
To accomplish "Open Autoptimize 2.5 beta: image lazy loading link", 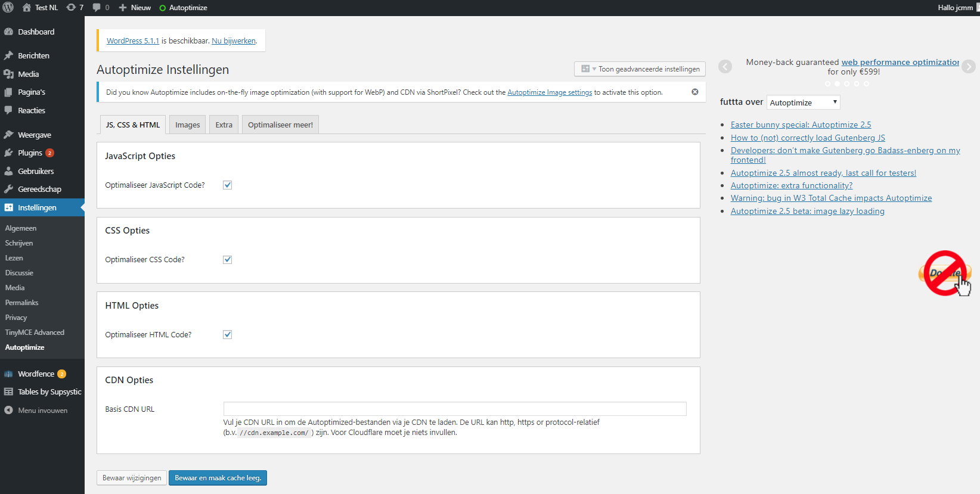I will point(807,211).
